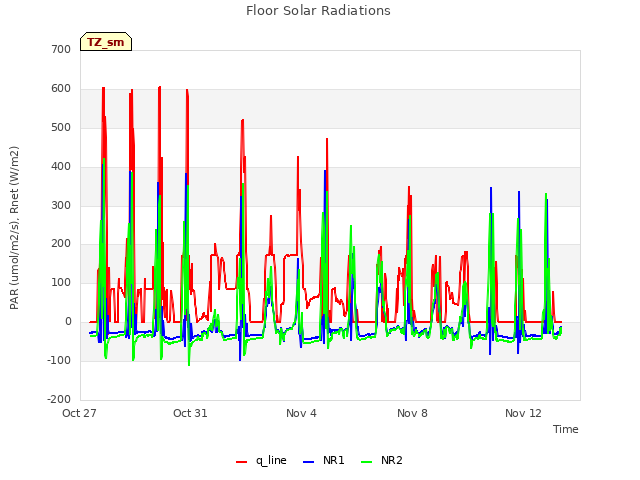Screen dimensions: 640x480
Task: Click the Nov 8 x-axis label
Action: [412, 413]
